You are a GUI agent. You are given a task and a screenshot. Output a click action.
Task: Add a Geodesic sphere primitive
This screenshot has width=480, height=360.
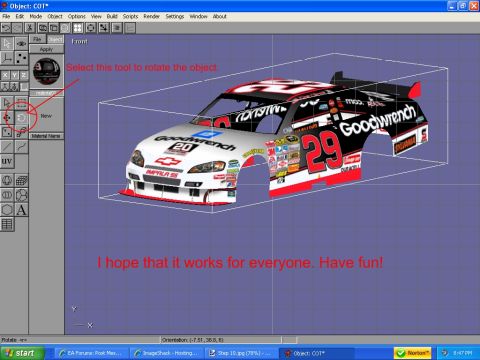[21, 195]
